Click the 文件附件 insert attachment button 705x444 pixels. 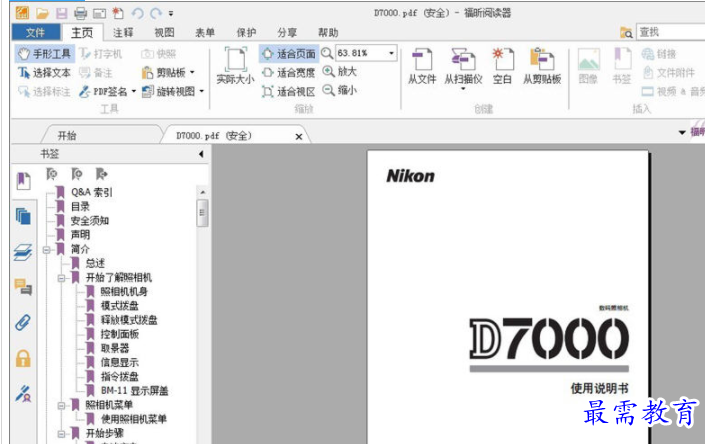click(x=669, y=72)
